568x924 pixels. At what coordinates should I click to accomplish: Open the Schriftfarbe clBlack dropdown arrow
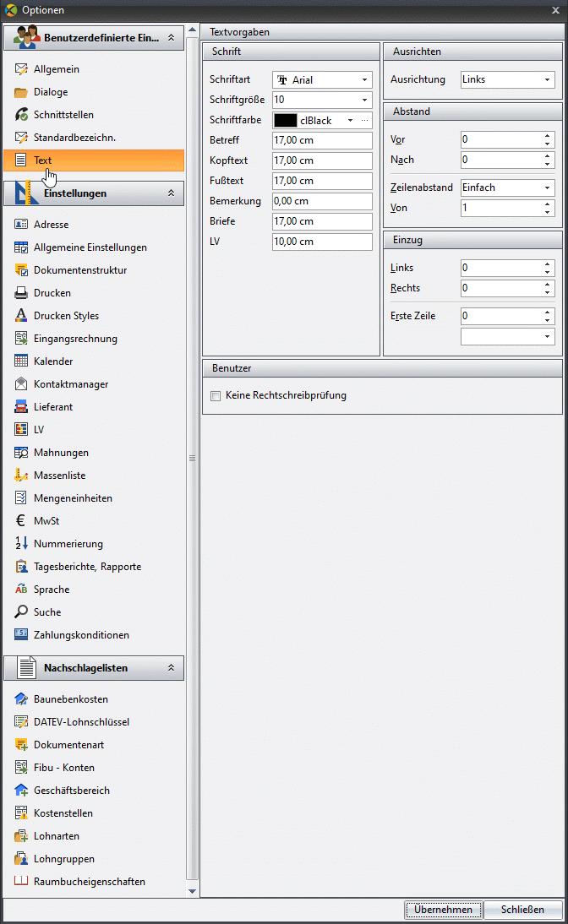click(x=351, y=120)
